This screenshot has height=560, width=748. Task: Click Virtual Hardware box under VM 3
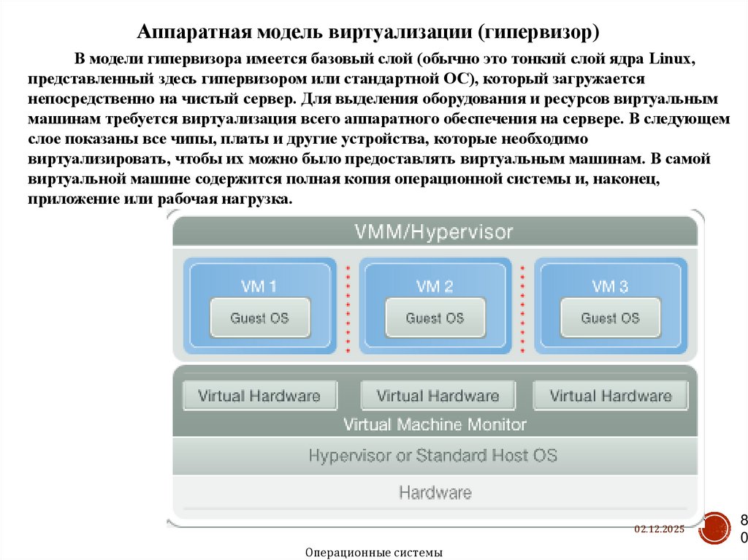tap(611, 396)
